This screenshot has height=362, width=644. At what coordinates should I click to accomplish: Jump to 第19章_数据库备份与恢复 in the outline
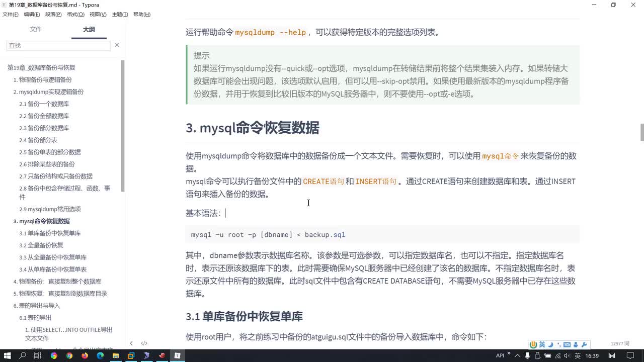pos(41,67)
